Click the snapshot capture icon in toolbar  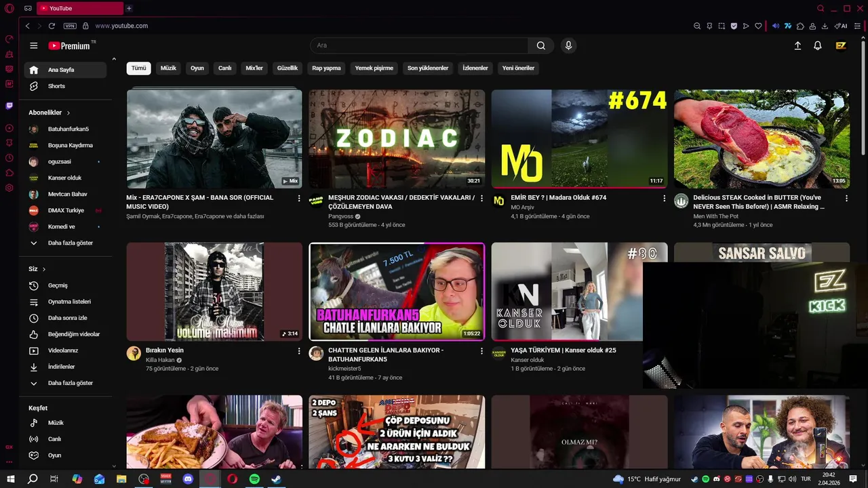(722, 26)
